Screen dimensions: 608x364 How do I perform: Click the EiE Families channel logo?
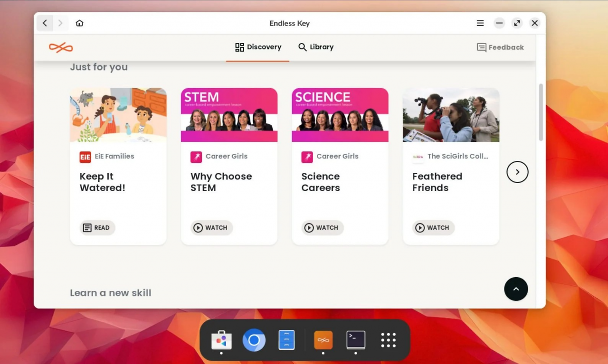(x=85, y=157)
